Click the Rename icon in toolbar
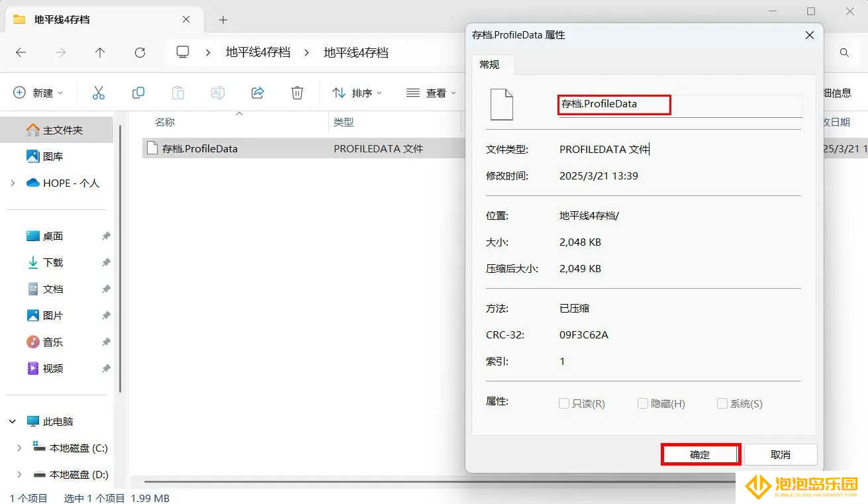The height and width of the screenshot is (504, 868). [218, 93]
